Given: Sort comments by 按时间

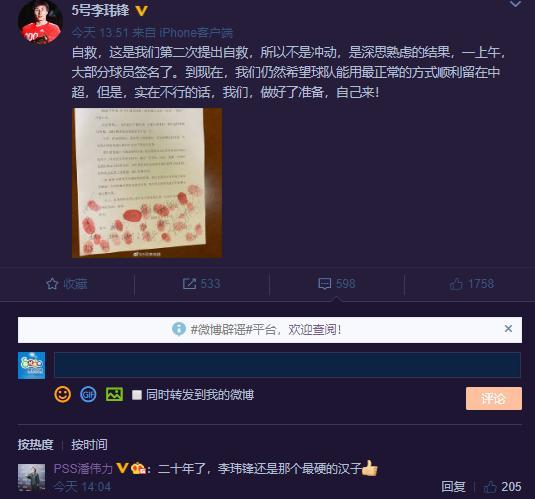Looking at the screenshot, I should coord(89,444).
